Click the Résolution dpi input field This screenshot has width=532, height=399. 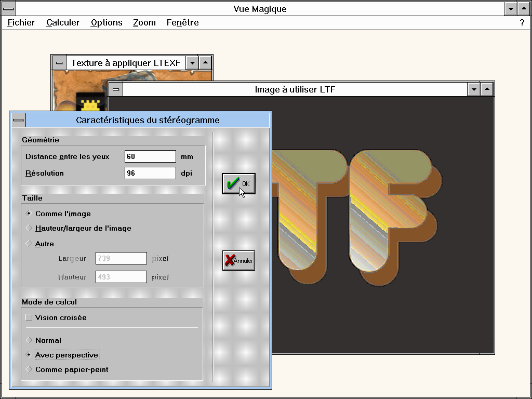click(150, 173)
